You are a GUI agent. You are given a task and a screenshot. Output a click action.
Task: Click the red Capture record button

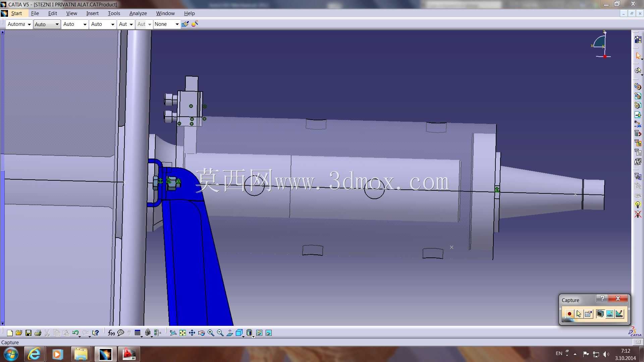(569, 314)
